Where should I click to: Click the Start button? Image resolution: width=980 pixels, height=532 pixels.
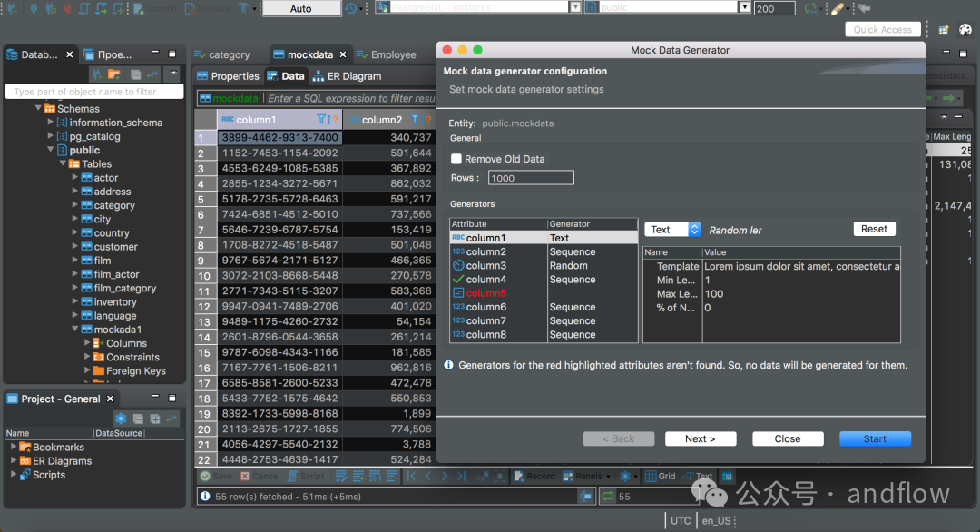[x=874, y=438]
